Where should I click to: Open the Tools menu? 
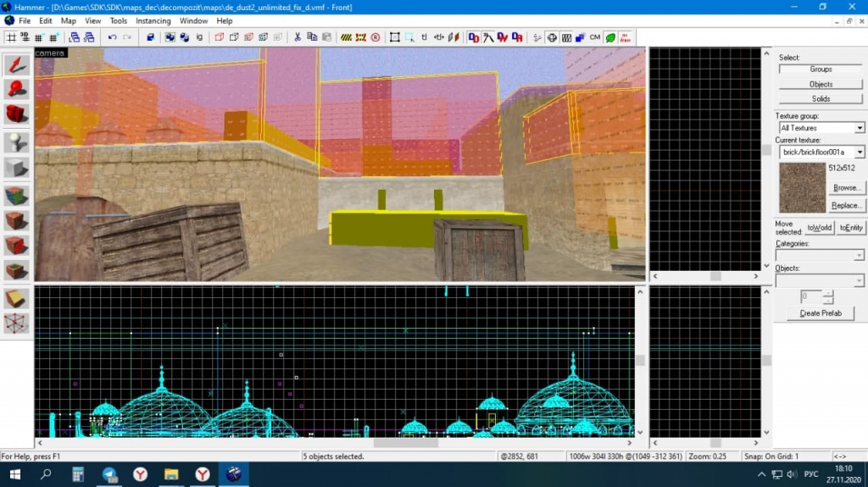point(119,20)
